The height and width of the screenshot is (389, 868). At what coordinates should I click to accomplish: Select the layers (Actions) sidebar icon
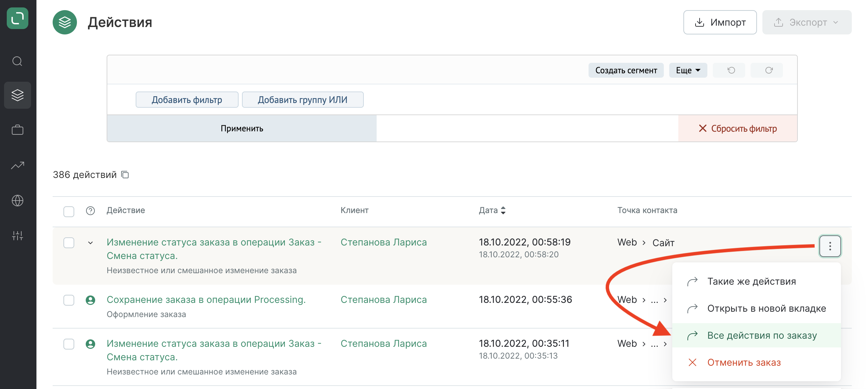(18, 95)
